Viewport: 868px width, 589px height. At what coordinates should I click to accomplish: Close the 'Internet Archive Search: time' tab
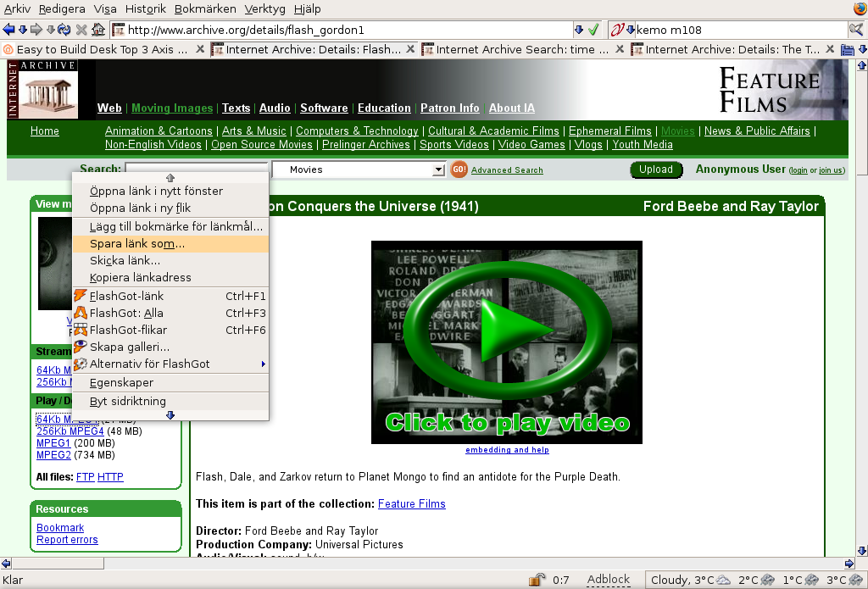click(620, 49)
